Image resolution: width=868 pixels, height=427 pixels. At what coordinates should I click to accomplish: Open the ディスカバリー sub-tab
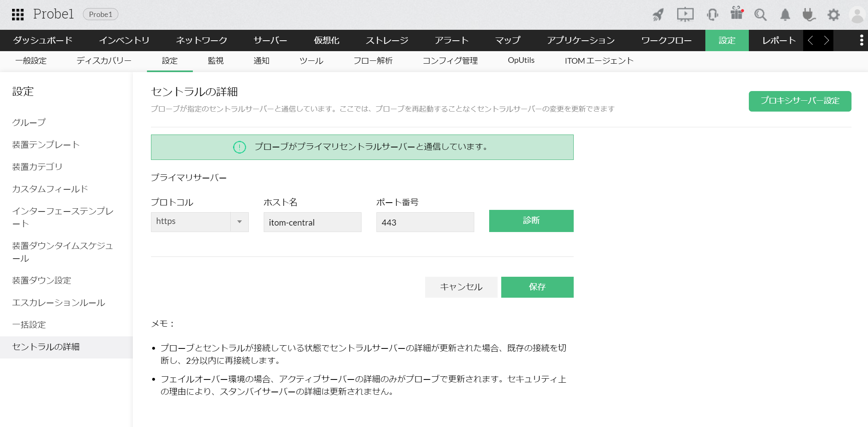point(104,61)
